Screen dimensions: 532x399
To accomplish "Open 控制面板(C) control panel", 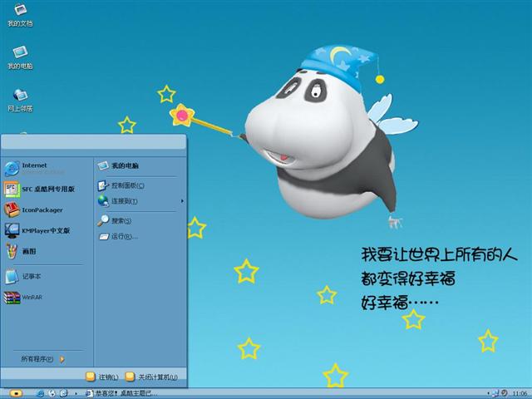I will (121, 185).
